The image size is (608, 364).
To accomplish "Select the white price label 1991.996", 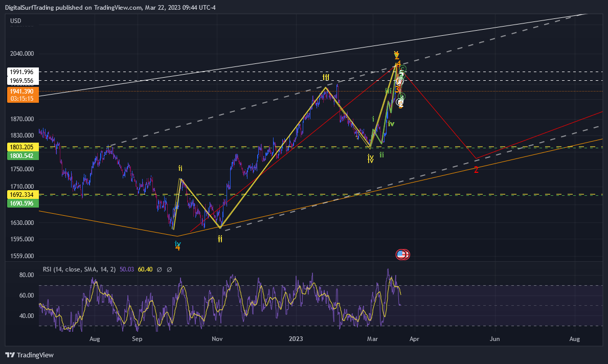I will click(22, 72).
